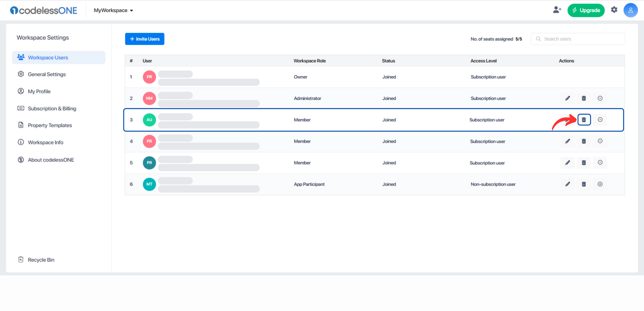Click the Non-subscription user cell
The image size is (644, 311).
coord(493,184)
